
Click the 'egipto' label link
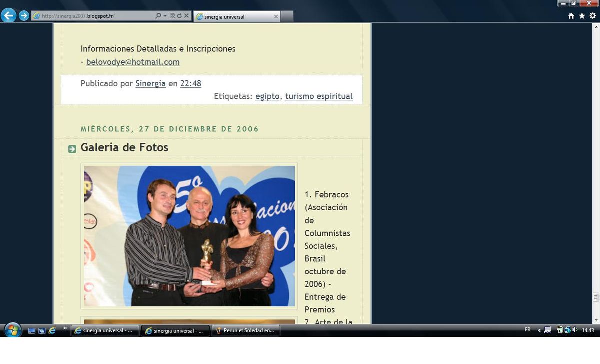tap(267, 96)
